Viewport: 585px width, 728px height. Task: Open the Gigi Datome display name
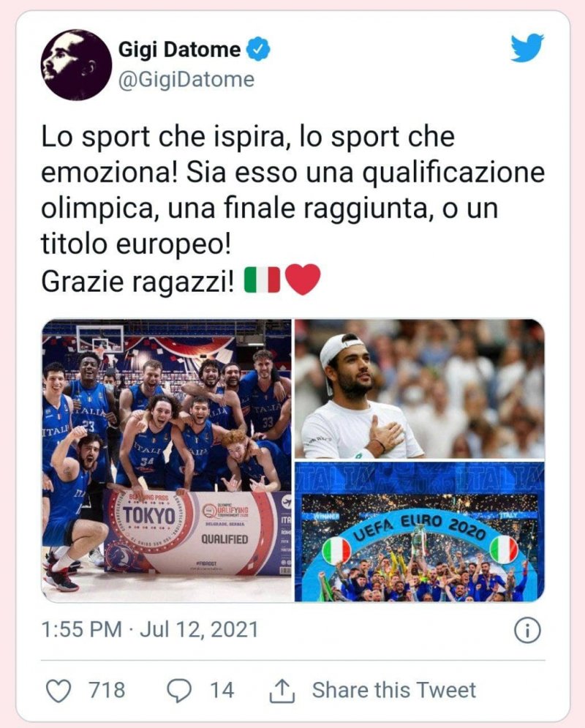pyautogui.click(x=179, y=49)
